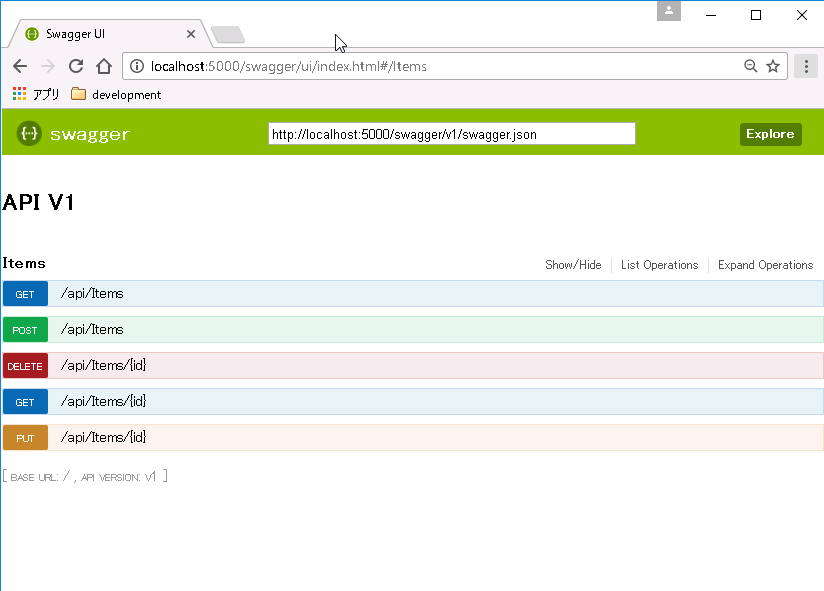Image resolution: width=824 pixels, height=591 pixels.
Task: Click the Explore button
Action: [x=770, y=134]
